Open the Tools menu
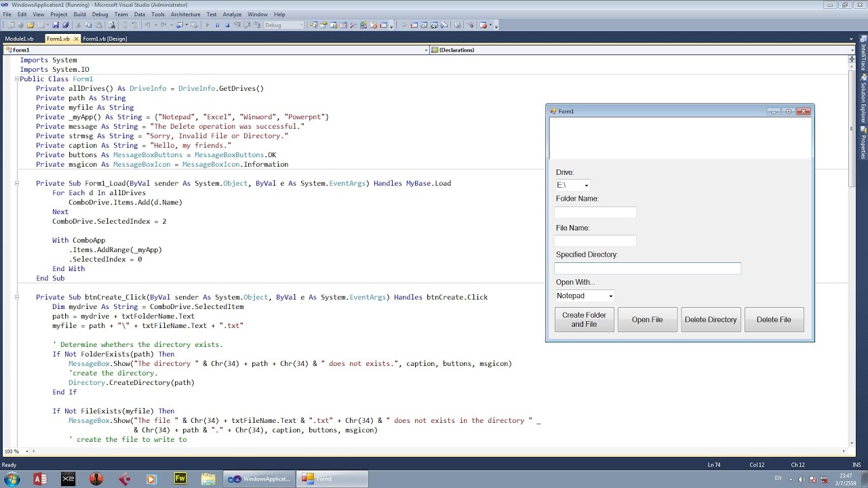The image size is (868, 488). pos(158,14)
